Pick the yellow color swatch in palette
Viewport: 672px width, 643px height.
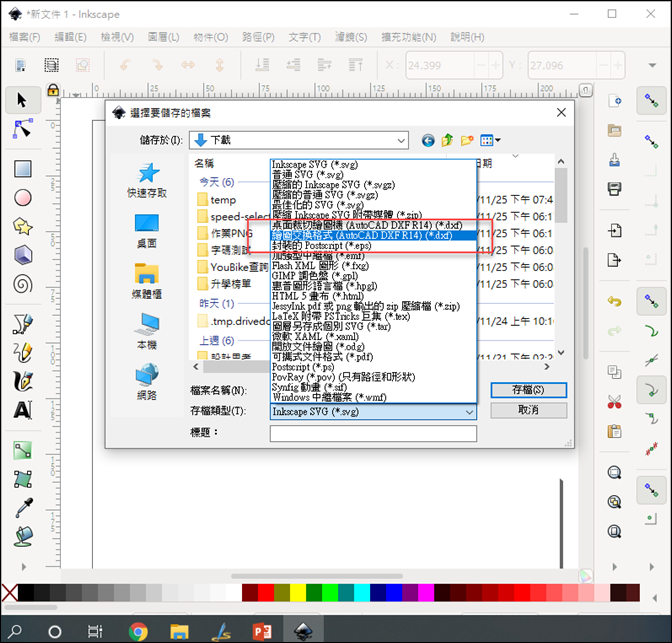coord(298,593)
